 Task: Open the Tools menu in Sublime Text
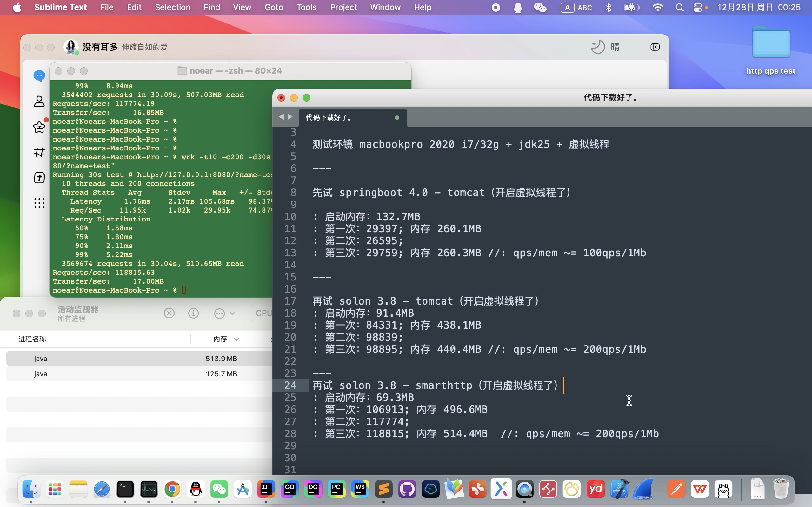(x=306, y=7)
